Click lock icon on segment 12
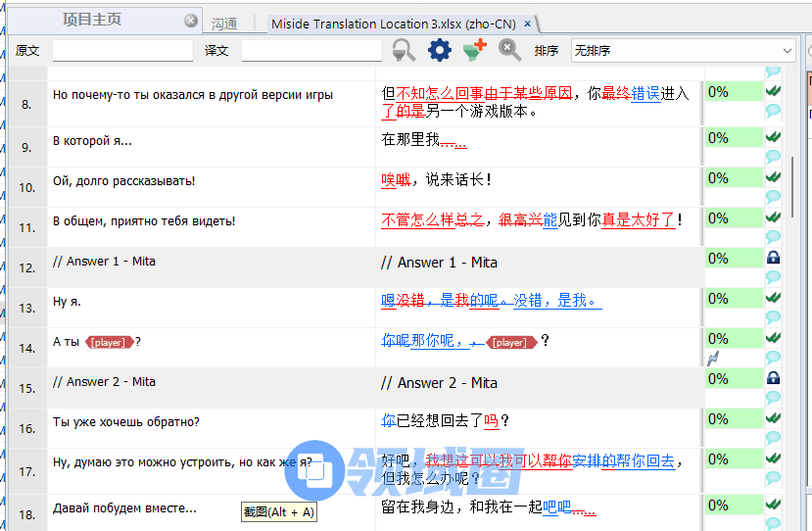The image size is (812, 531). tap(774, 258)
